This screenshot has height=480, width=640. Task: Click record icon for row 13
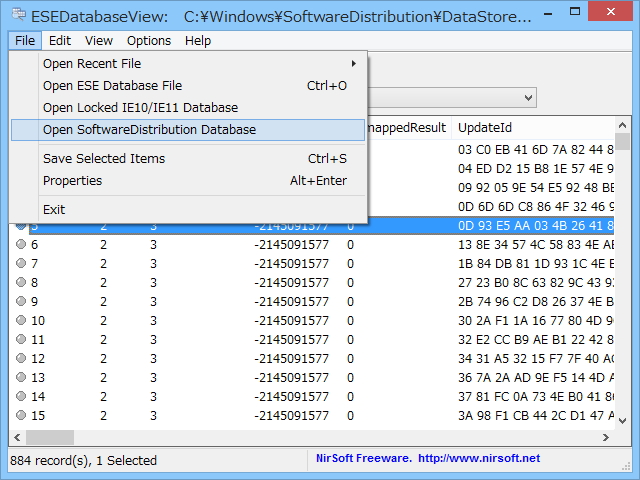[21, 377]
